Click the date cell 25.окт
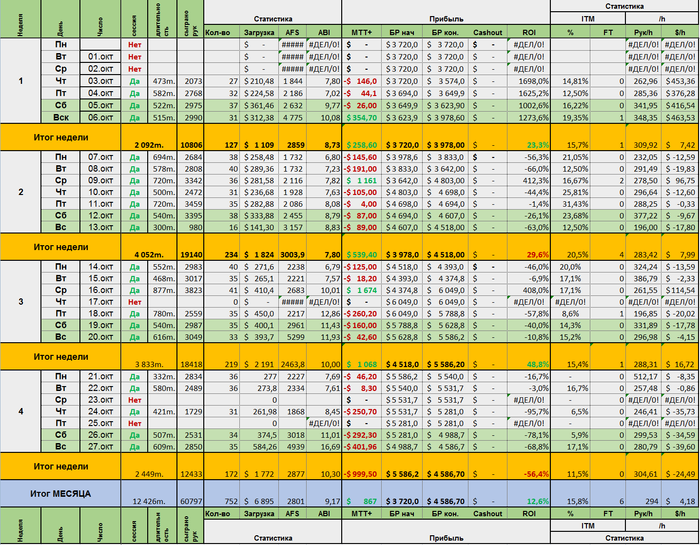Viewport: 700px width, 545px height. pyautogui.click(x=100, y=423)
